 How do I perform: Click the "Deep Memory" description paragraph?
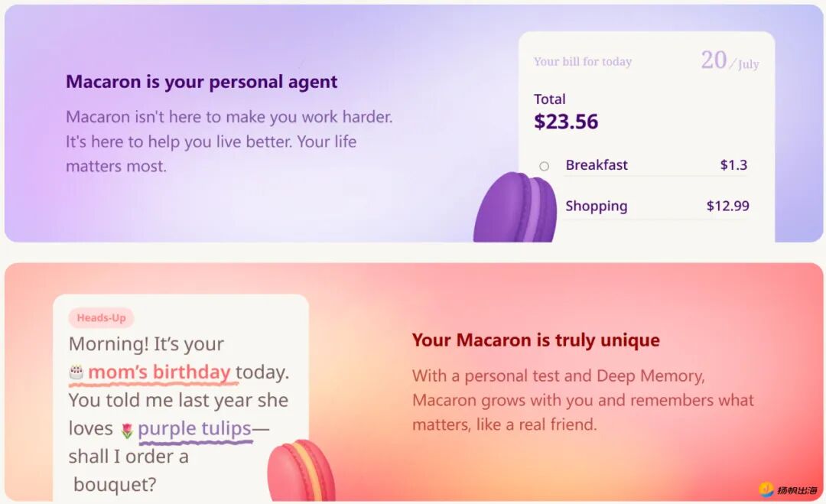(583, 400)
